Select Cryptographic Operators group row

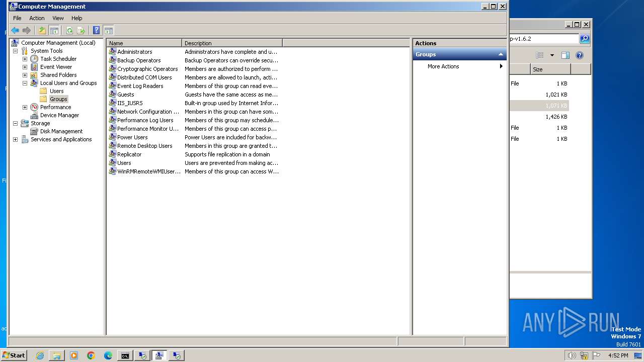pos(194,69)
